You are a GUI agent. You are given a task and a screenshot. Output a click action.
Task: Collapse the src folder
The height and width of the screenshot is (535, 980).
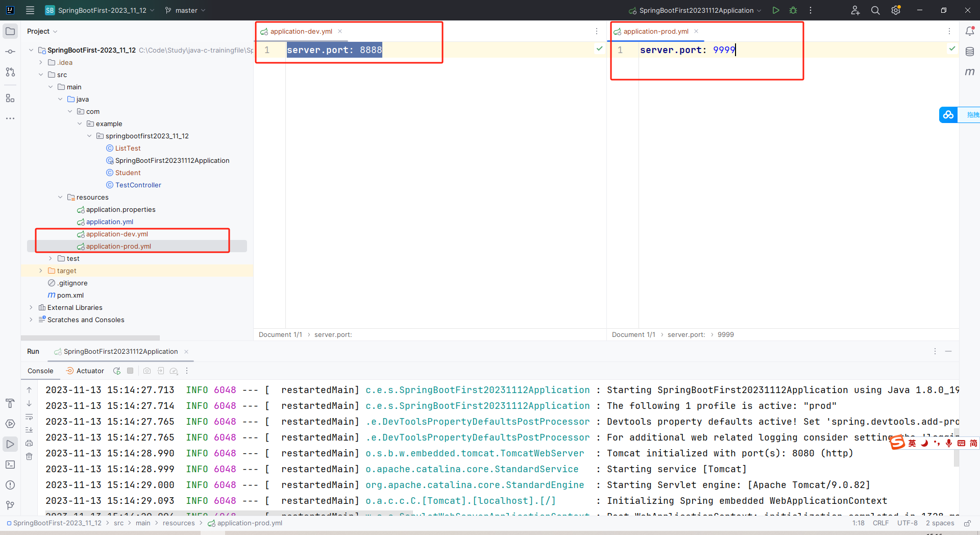41,75
